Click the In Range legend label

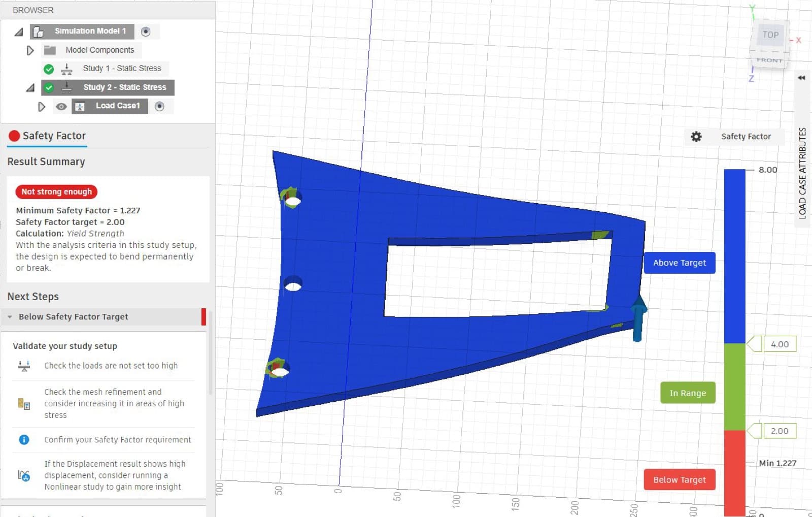(688, 393)
